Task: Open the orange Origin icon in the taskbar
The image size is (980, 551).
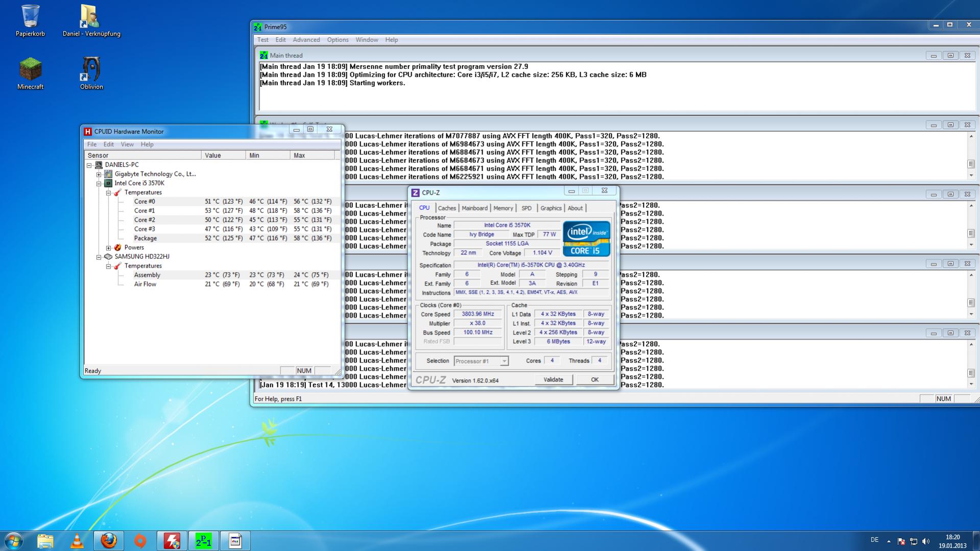Action: 140,541
